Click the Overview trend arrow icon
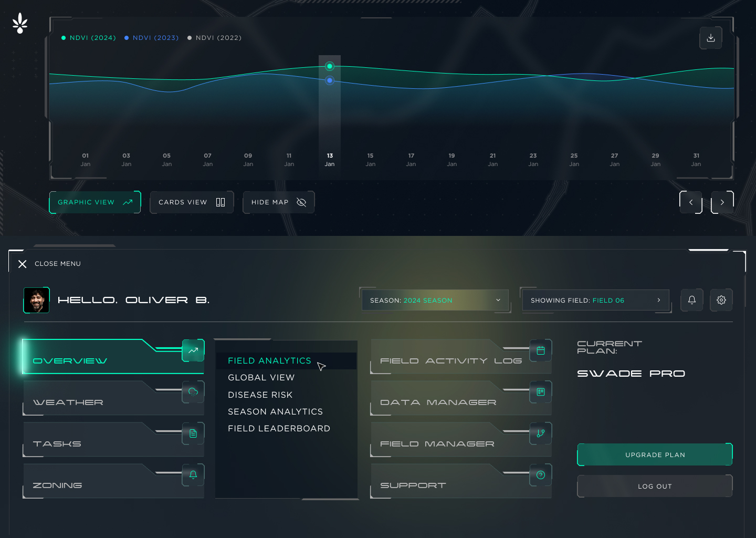 (x=193, y=350)
